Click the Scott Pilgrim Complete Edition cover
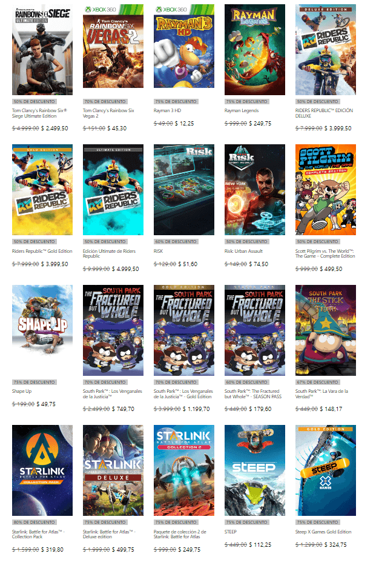Viewport: 379px width, 588px height. (326, 190)
